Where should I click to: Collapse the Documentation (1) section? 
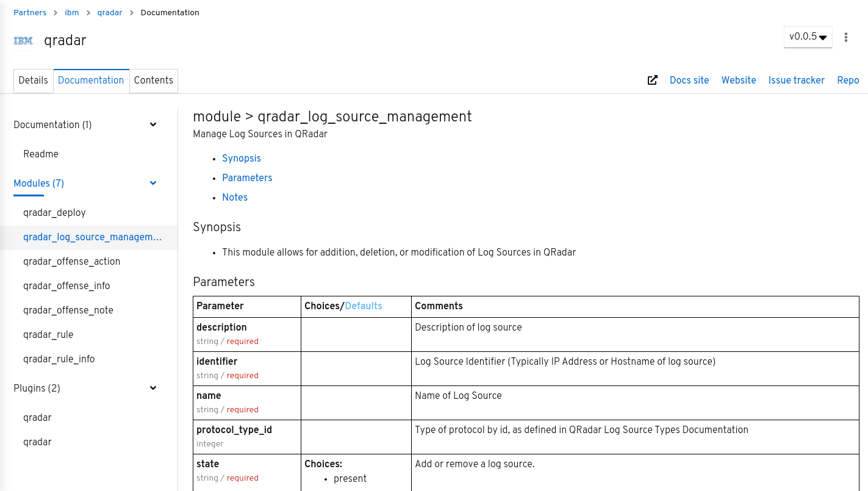(153, 125)
